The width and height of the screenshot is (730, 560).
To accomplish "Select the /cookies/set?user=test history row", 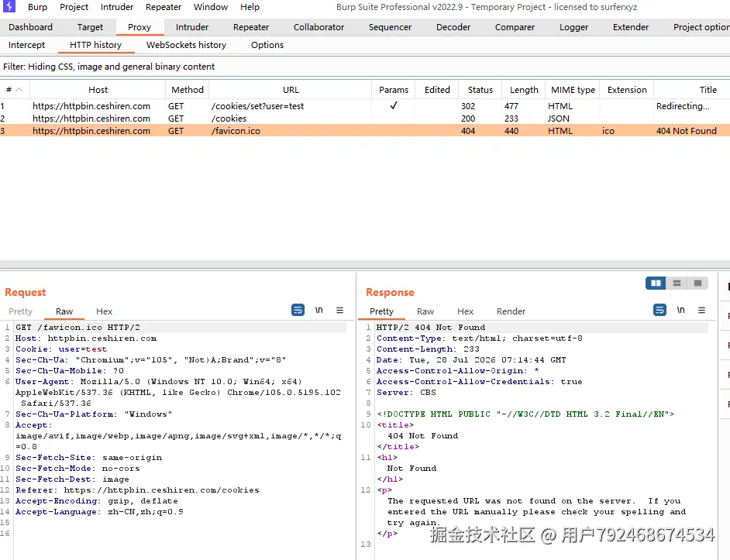I will click(365, 106).
